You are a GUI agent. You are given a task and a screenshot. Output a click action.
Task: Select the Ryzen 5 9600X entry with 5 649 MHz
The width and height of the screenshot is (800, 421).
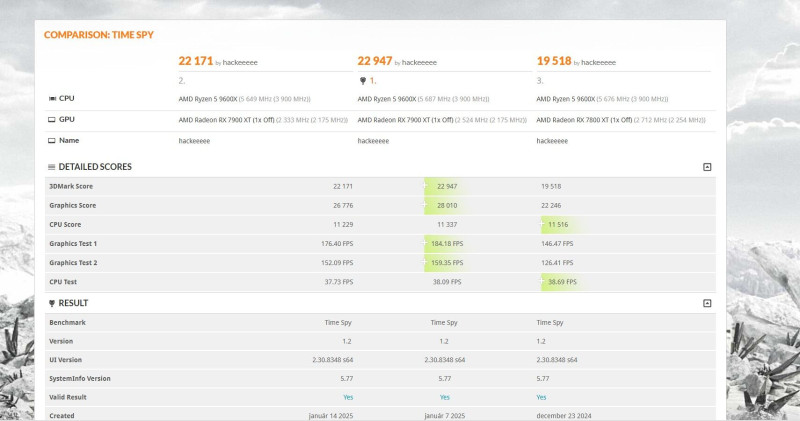244,99
